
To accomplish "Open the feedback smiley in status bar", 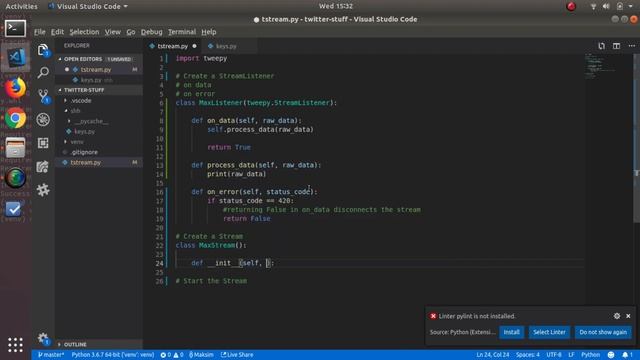I will (611, 355).
